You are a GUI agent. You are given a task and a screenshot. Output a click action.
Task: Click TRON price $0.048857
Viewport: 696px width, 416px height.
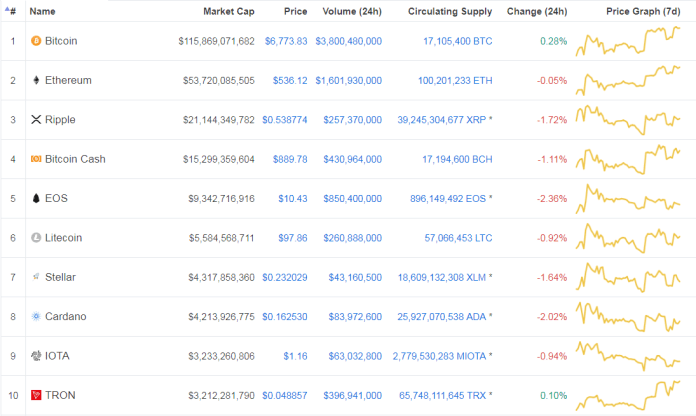285,396
